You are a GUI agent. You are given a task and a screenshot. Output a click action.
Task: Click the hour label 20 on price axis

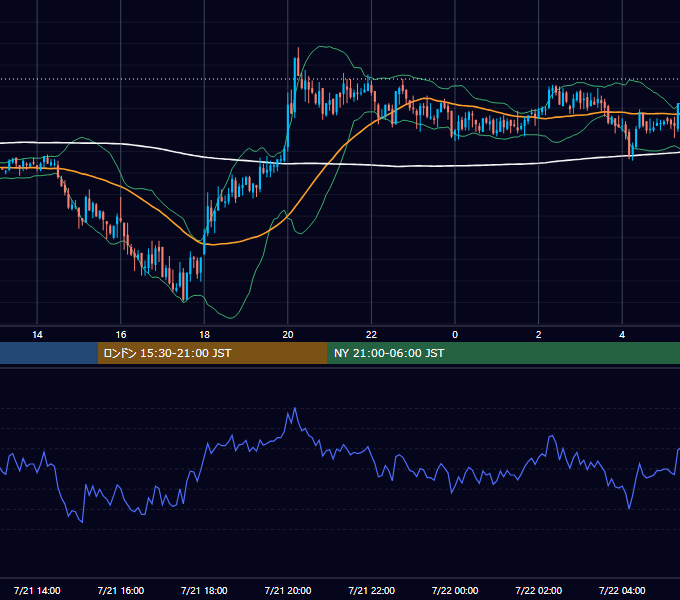click(x=288, y=335)
